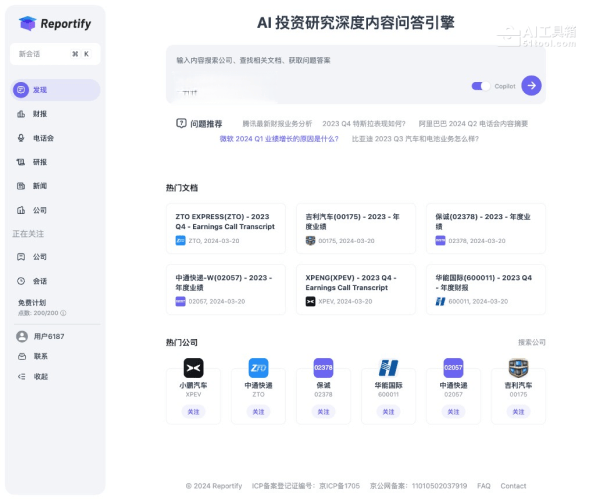
Task: Select 财报 in the sidebar menu
Action: coord(40,114)
